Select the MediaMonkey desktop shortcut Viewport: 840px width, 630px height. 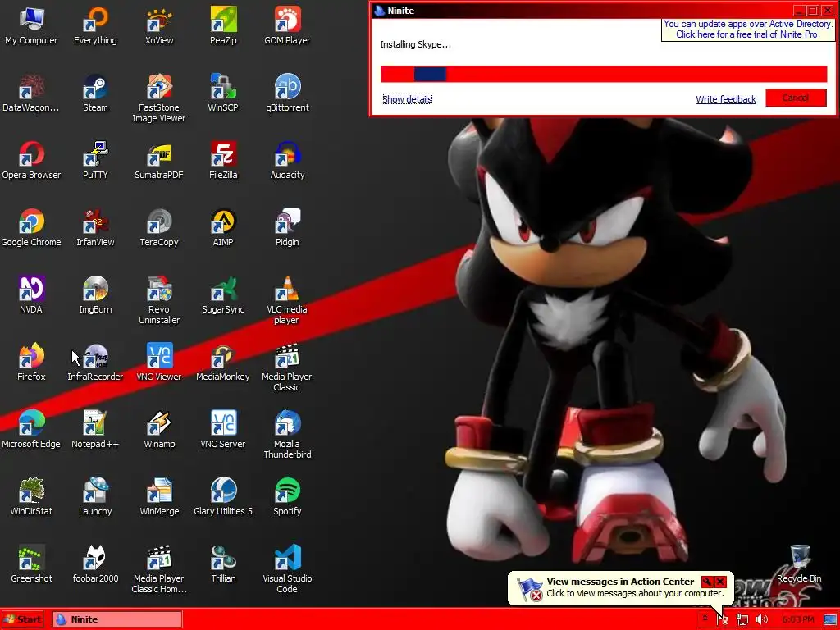click(223, 362)
